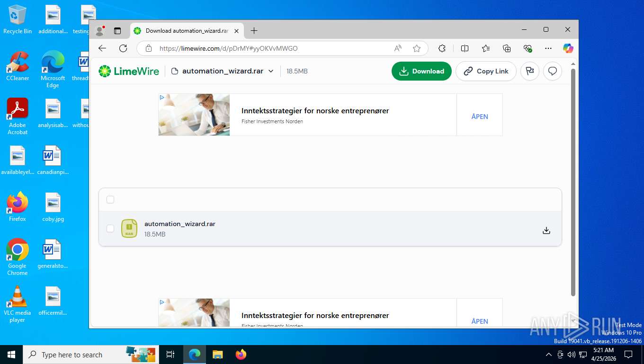Click the LimeWire logo
This screenshot has width=644, height=364.
pos(128,71)
